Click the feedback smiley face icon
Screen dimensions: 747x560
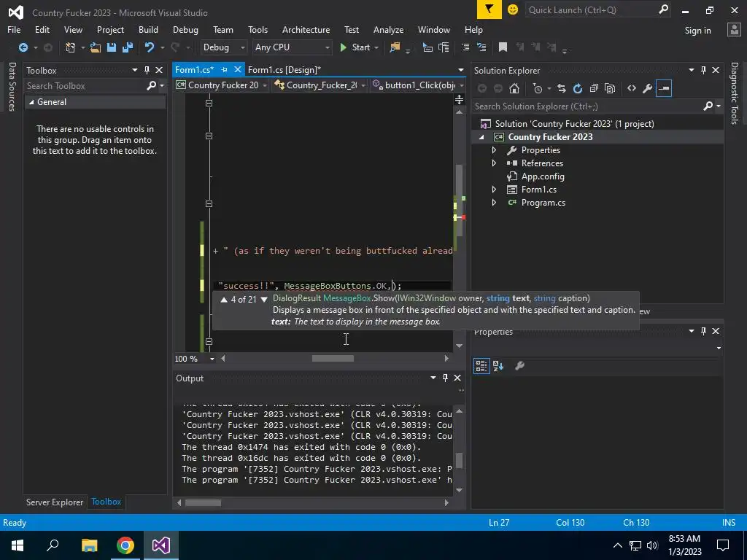(513, 9)
